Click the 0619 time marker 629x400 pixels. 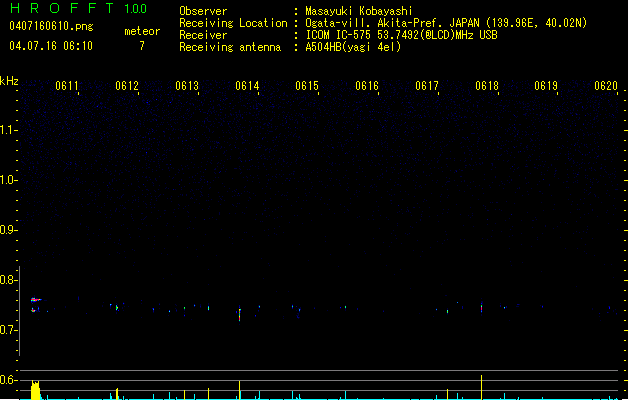[546, 86]
